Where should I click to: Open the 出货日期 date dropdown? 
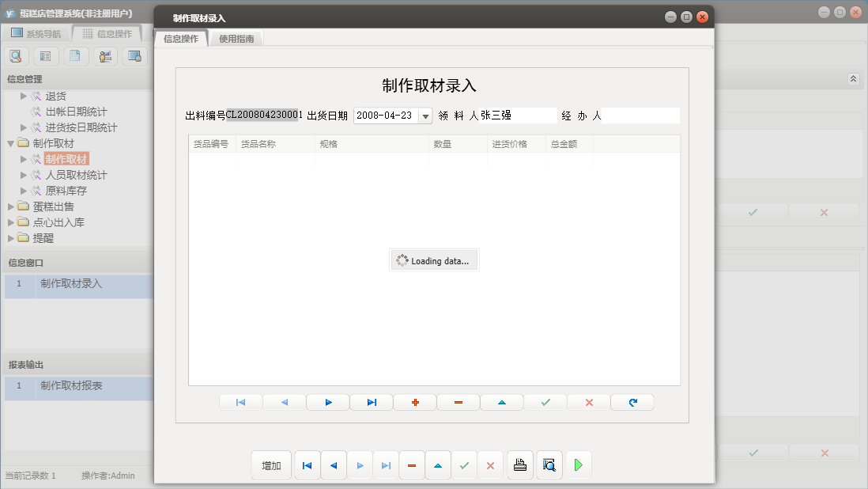point(425,115)
